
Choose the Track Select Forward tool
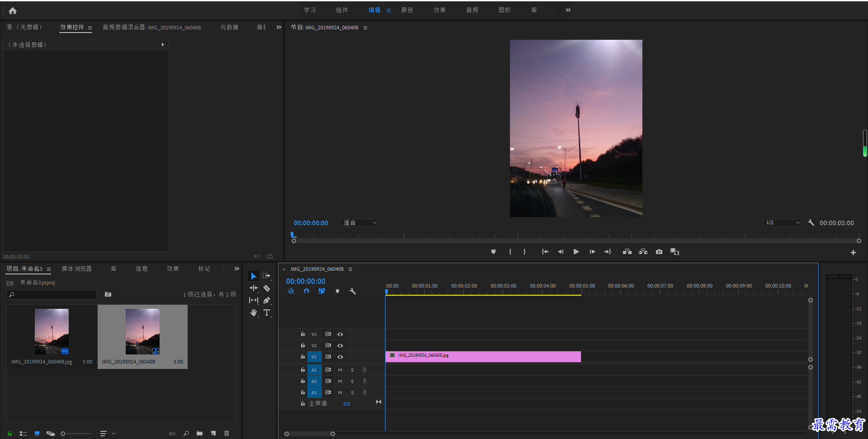tap(267, 276)
